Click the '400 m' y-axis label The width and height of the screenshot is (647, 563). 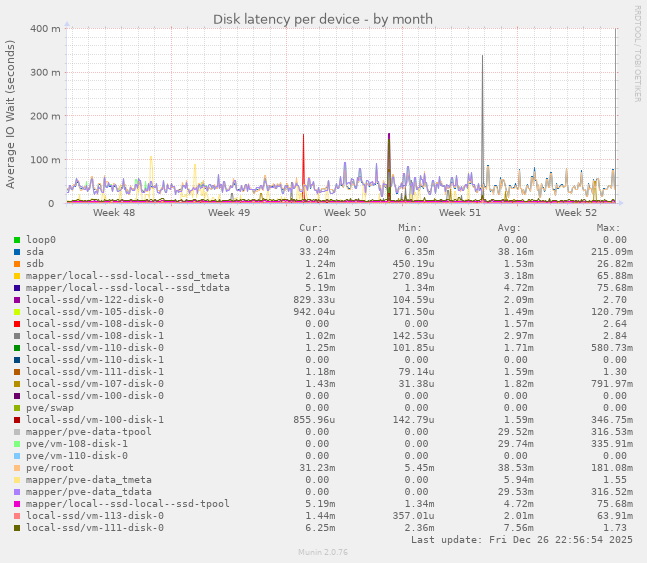(45, 28)
